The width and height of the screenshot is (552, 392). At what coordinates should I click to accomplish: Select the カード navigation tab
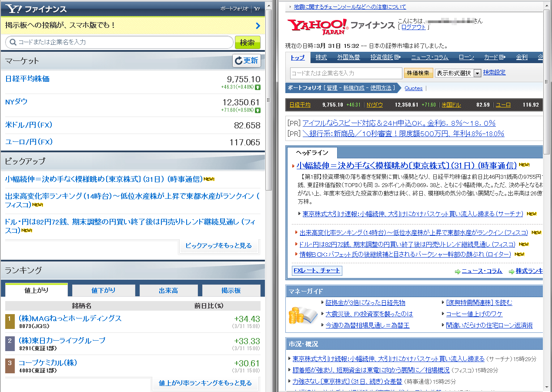(495, 57)
